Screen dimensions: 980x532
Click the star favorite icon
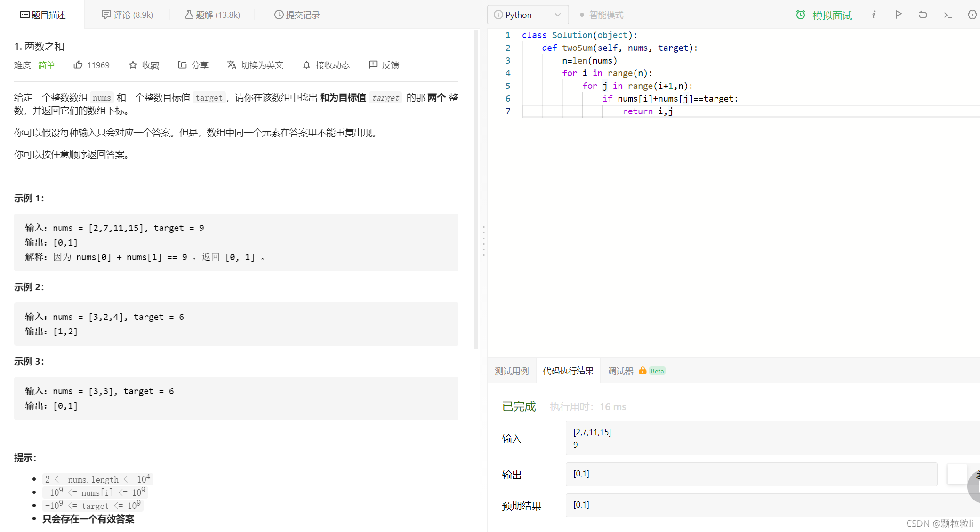pos(133,65)
